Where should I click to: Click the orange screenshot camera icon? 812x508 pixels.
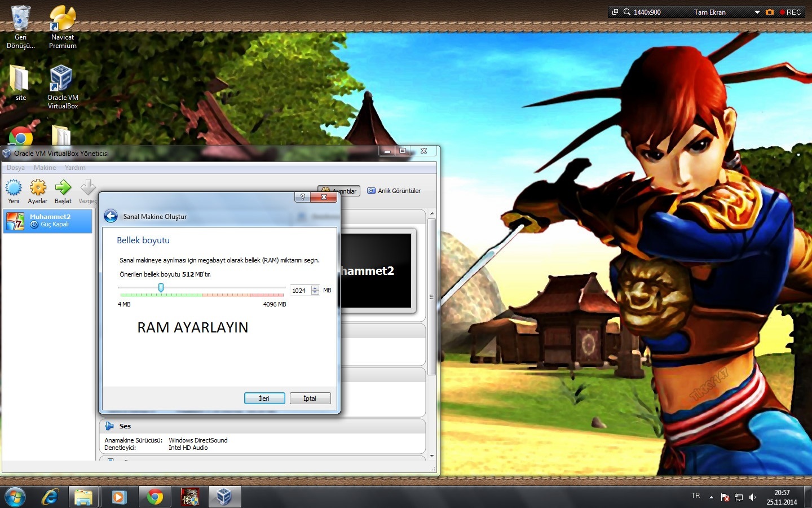pyautogui.click(x=770, y=12)
